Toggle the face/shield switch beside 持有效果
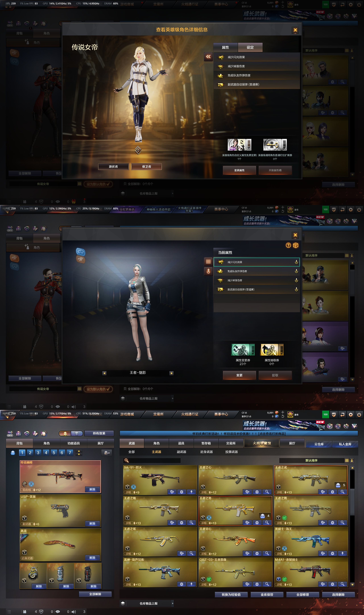 click(x=71, y=433)
